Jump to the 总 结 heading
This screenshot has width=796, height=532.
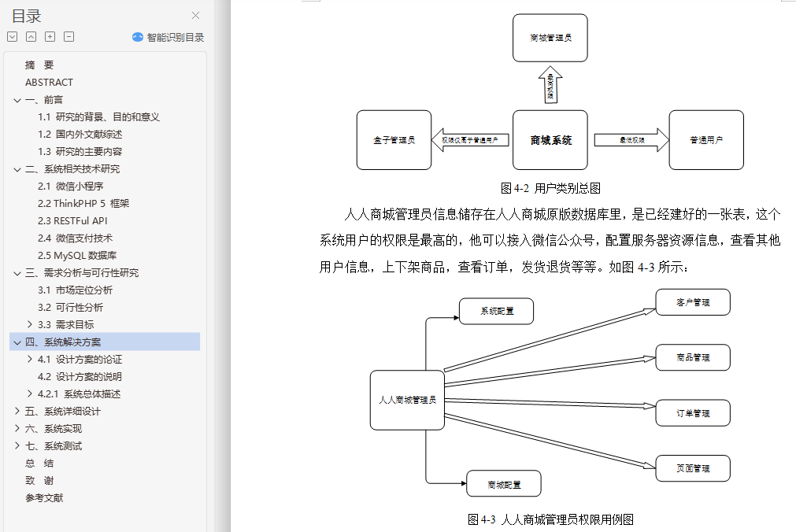39,463
